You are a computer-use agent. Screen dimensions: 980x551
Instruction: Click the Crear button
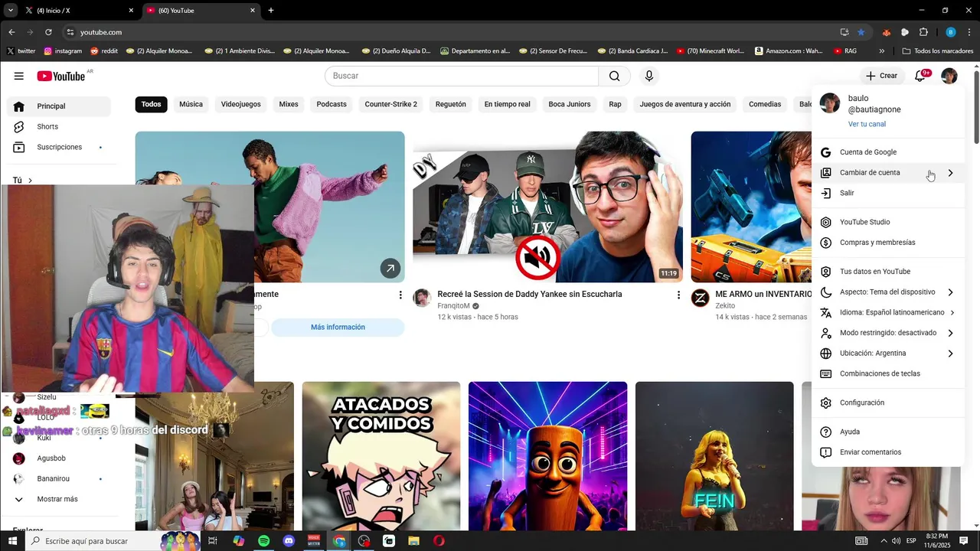pos(881,76)
